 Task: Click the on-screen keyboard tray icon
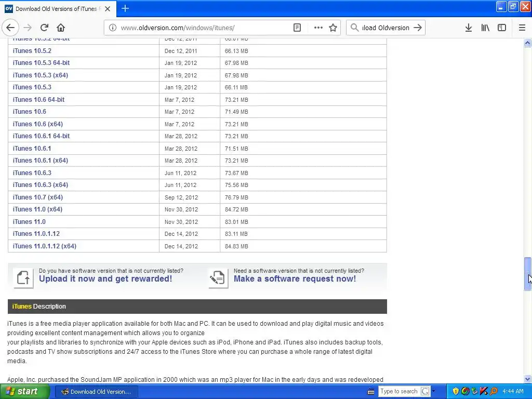[x=371, y=392]
